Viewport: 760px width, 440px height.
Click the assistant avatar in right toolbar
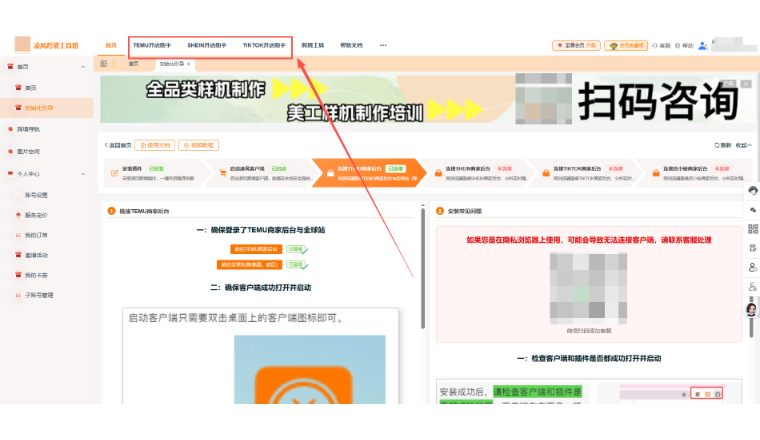click(752, 309)
